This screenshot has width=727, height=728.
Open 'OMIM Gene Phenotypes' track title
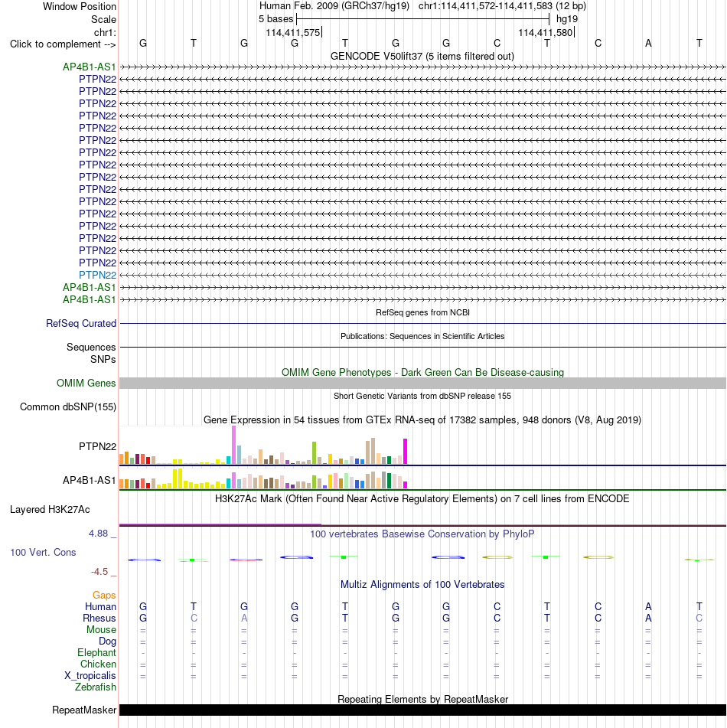(x=422, y=372)
